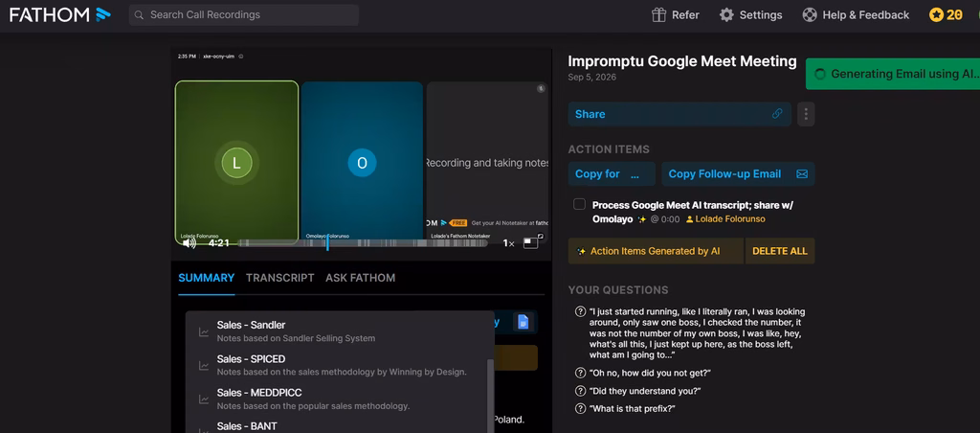This screenshot has width=980, height=433.
Task: Focus the Search Call Recordings field
Action: (x=244, y=15)
